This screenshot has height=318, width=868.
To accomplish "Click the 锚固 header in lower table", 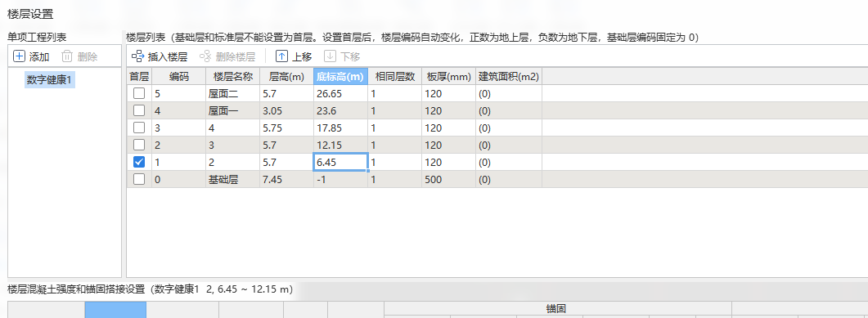I will 558,308.
